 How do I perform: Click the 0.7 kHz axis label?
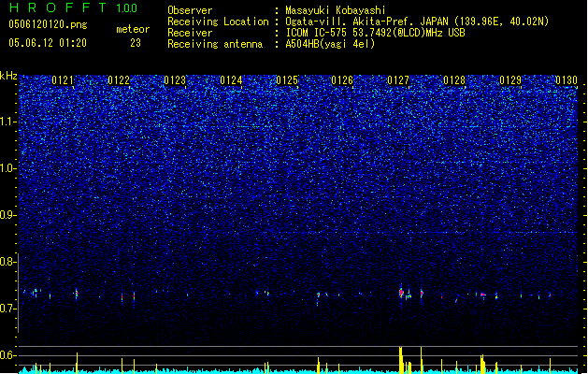coord(7,309)
